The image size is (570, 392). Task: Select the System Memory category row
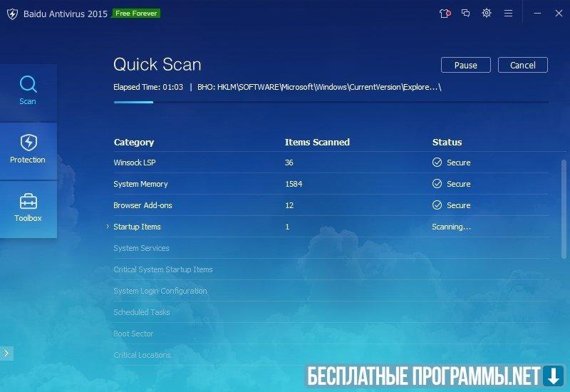(331, 184)
